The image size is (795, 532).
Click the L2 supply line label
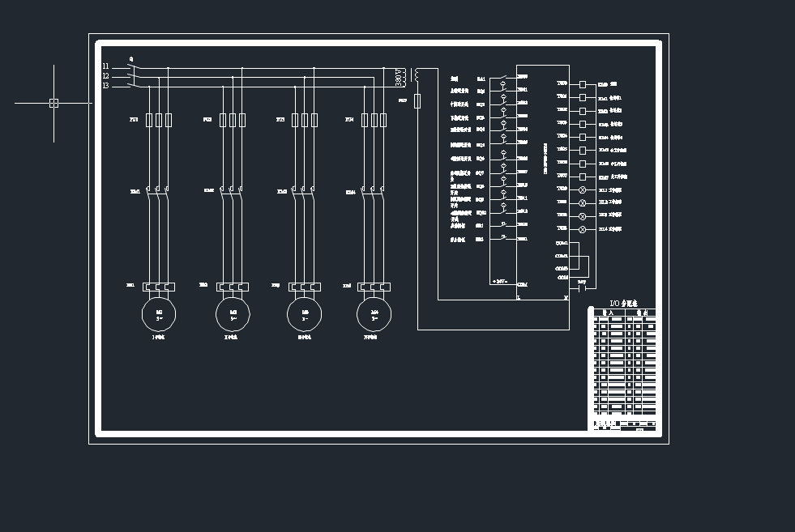click(105, 76)
